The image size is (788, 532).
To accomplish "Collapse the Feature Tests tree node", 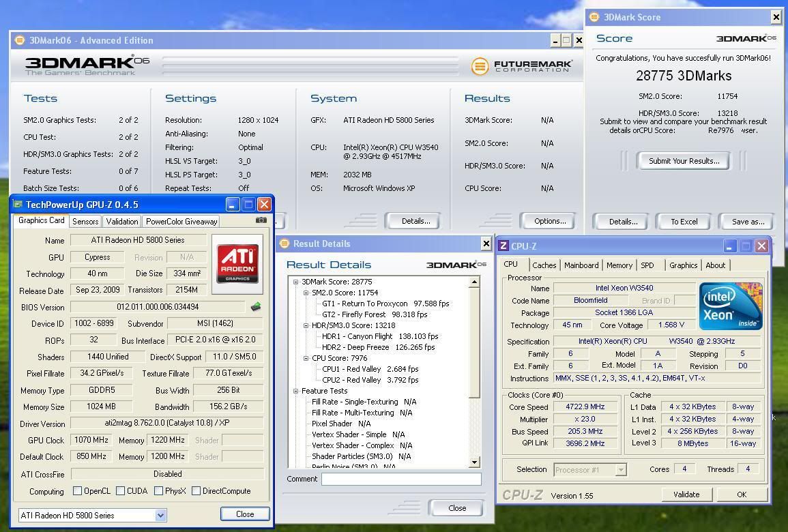I will 295,391.
